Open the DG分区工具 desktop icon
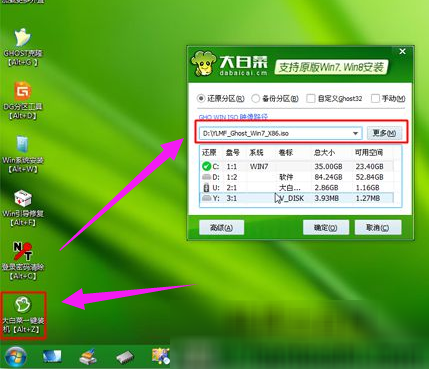This screenshot has width=429, height=369. tap(23, 100)
